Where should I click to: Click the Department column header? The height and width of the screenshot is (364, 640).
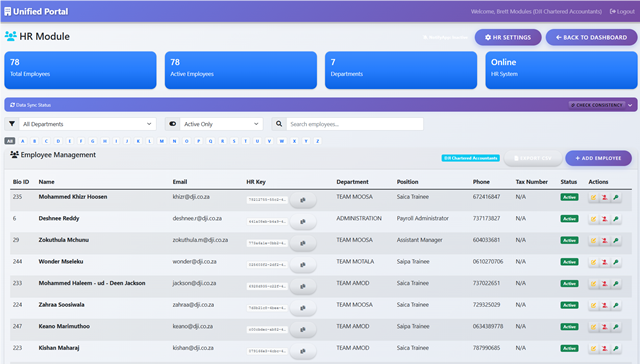pyautogui.click(x=352, y=182)
